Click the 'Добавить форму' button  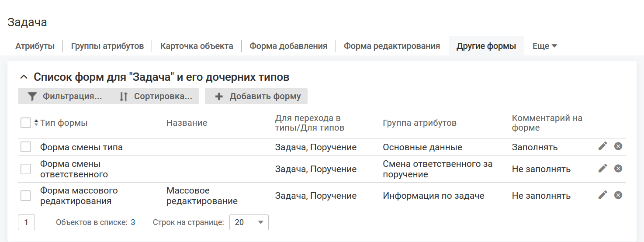256,97
